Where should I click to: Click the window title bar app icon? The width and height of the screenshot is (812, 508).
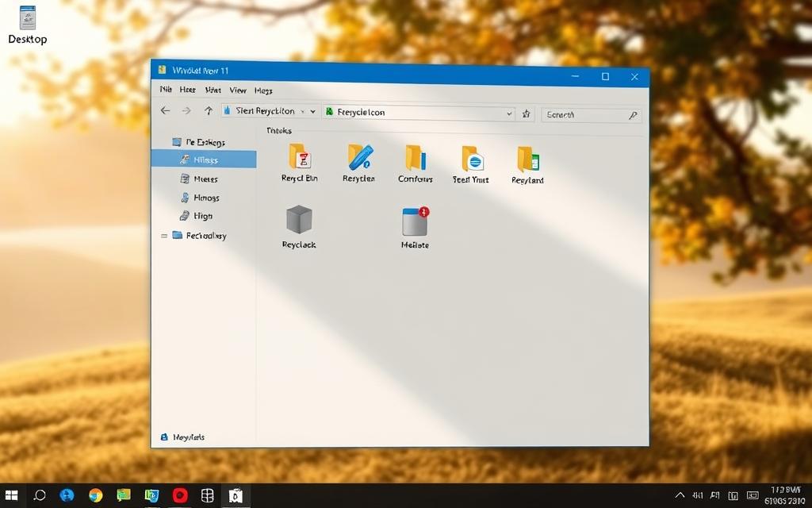[163, 70]
